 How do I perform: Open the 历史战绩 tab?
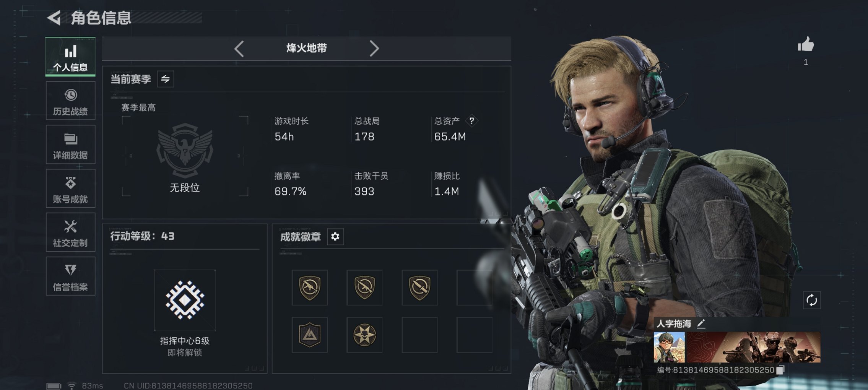pos(70,101)
